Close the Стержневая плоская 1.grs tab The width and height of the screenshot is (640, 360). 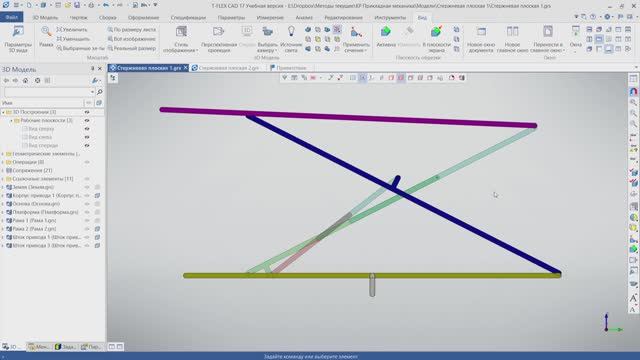point(185,67)
